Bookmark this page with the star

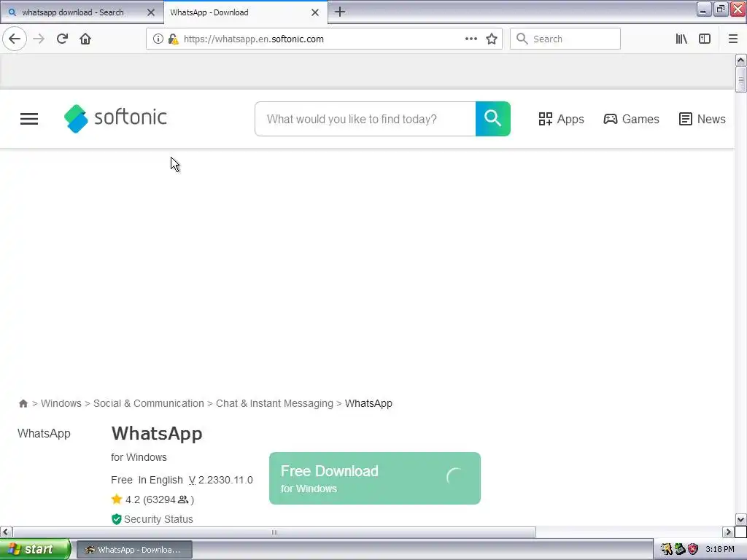pyautogui.click(x=492, y=39)
